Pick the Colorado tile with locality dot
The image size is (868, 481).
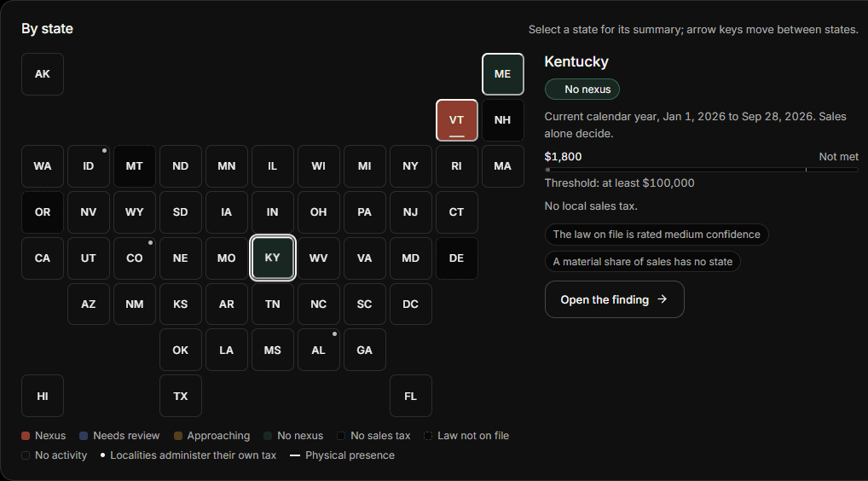pos(135,258)
